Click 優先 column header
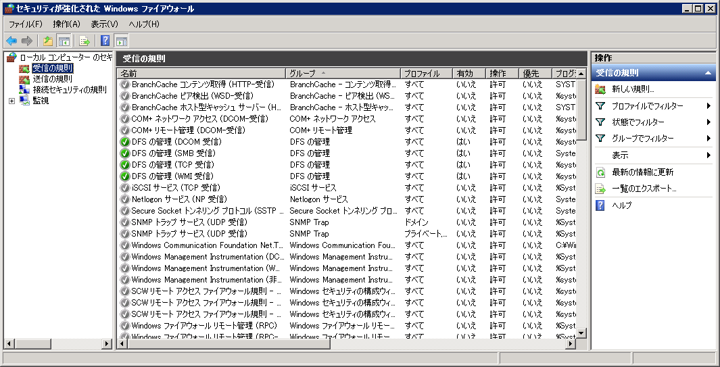The width and height of the screenshot is (720, 367). click(x=535, y=73)
